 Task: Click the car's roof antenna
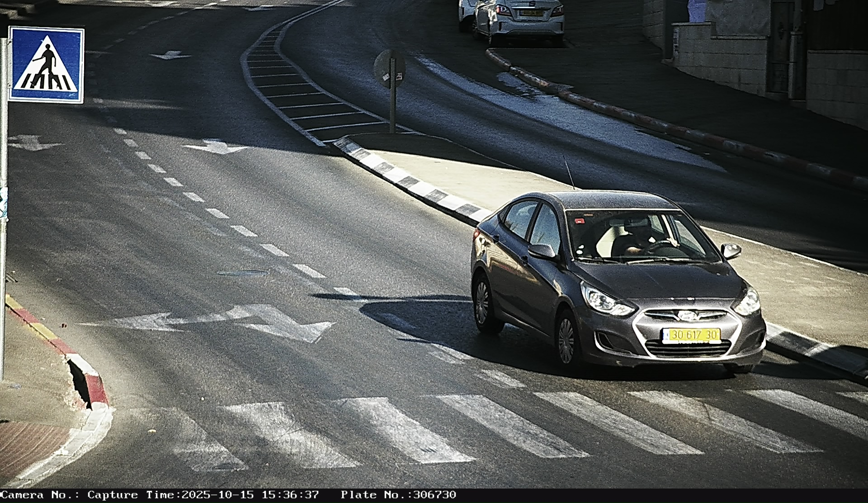coord(569,172)
